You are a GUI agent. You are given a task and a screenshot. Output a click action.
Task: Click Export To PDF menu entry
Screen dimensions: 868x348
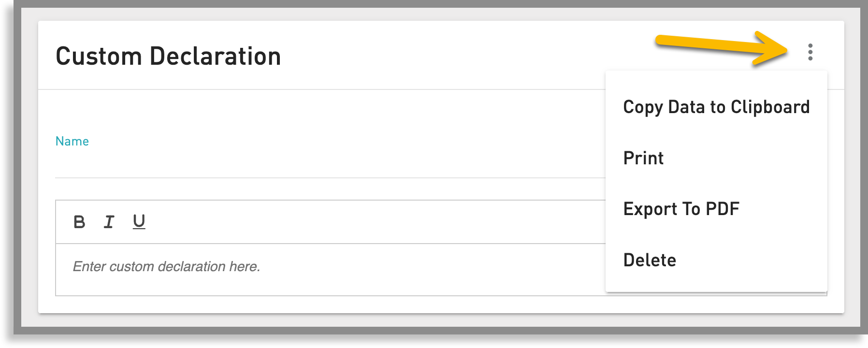[x=681, y=209]
